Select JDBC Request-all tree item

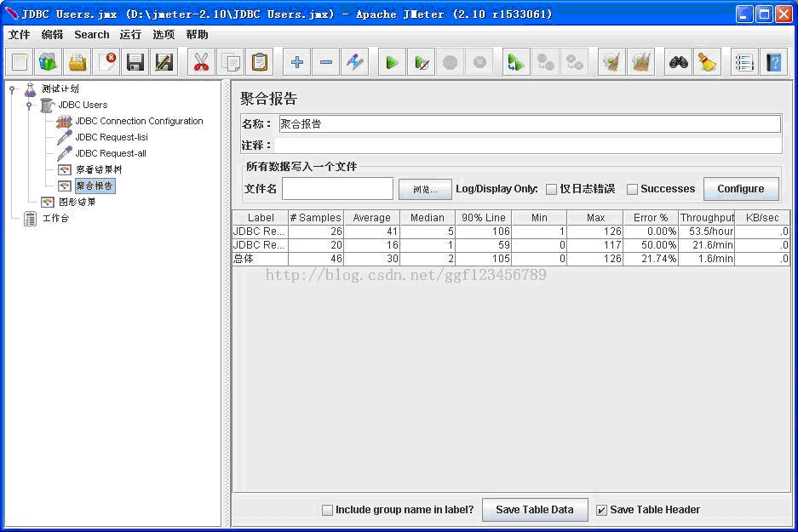tap(111, 153)
